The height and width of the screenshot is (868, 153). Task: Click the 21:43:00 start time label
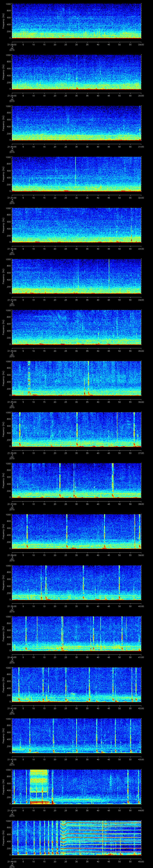click(x=12, y=810)
